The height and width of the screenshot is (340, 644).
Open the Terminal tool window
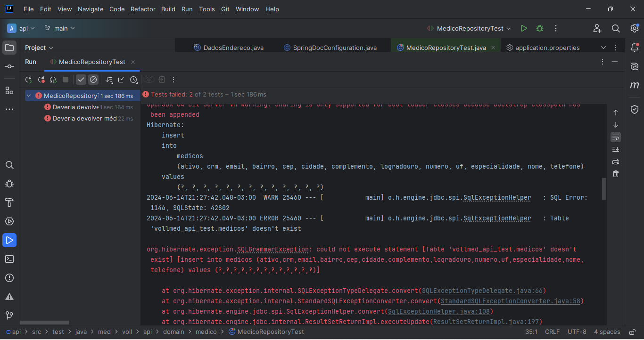(x=9, y=259)
